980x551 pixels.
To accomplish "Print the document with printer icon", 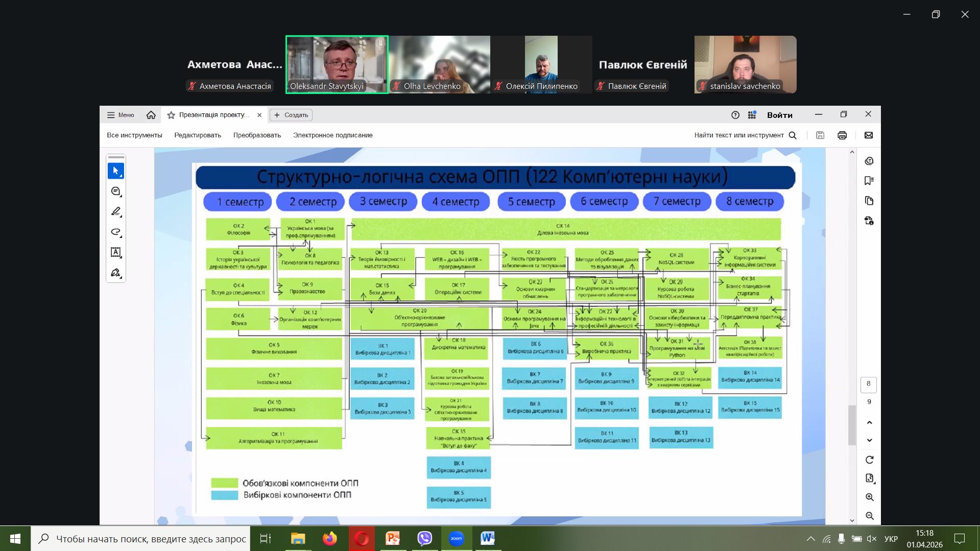I will [x=842, y=135].
